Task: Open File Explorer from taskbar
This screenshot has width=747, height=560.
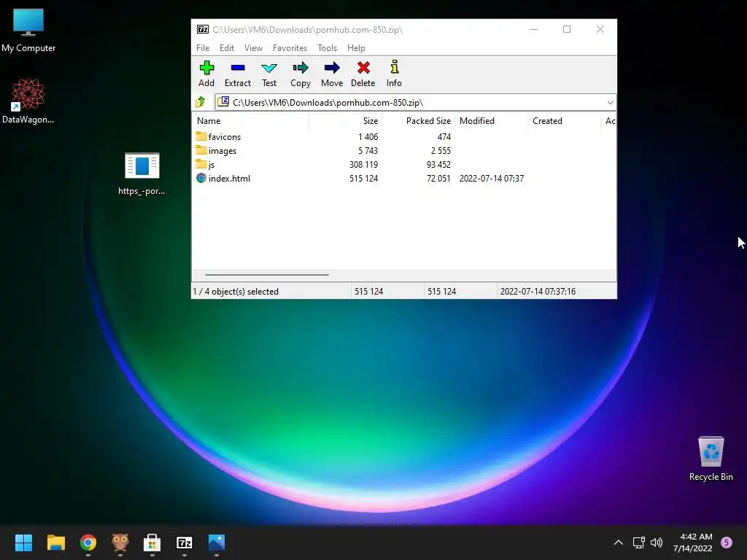Action: click(x=55, y=542)
